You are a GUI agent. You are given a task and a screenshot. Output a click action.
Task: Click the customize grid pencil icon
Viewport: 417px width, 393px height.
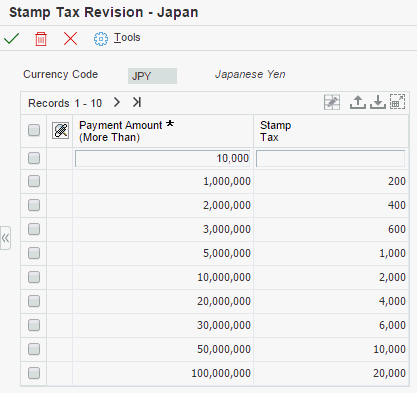point(332,102)
